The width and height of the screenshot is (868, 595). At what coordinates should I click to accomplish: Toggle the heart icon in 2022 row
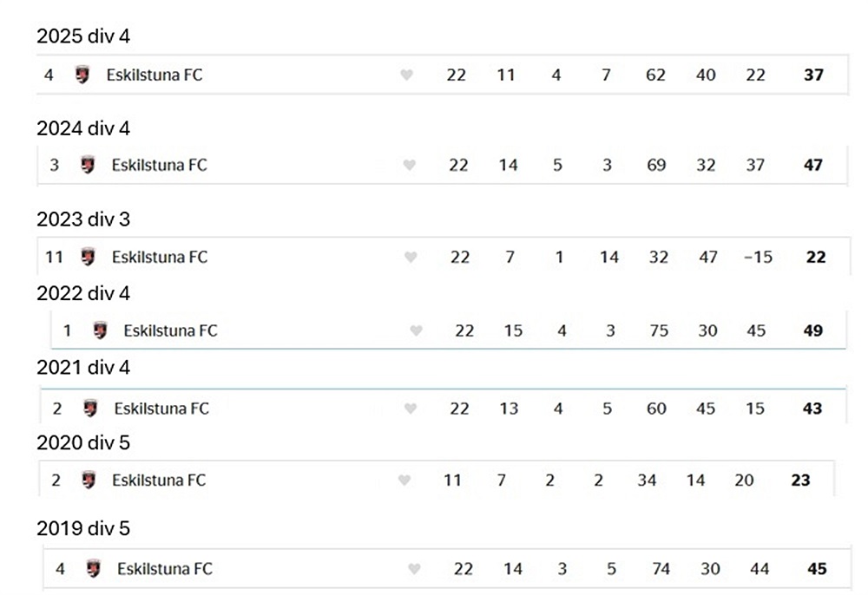pos(416,330)
